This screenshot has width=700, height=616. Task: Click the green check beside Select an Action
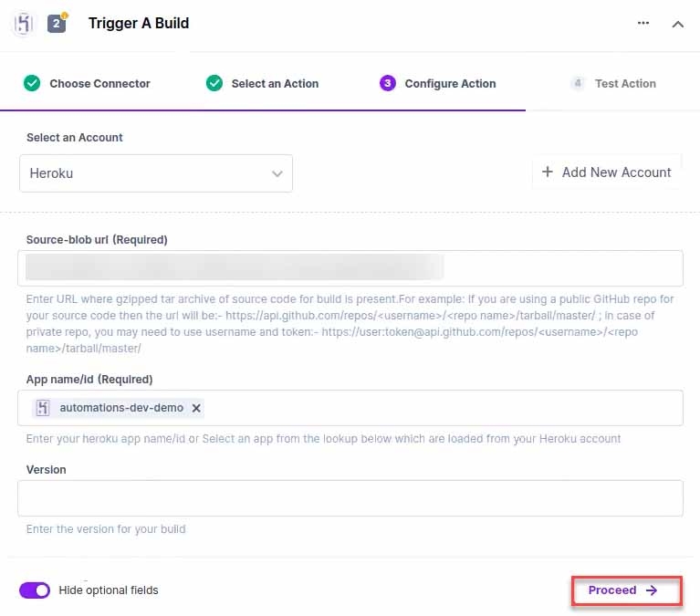(214, 83)
